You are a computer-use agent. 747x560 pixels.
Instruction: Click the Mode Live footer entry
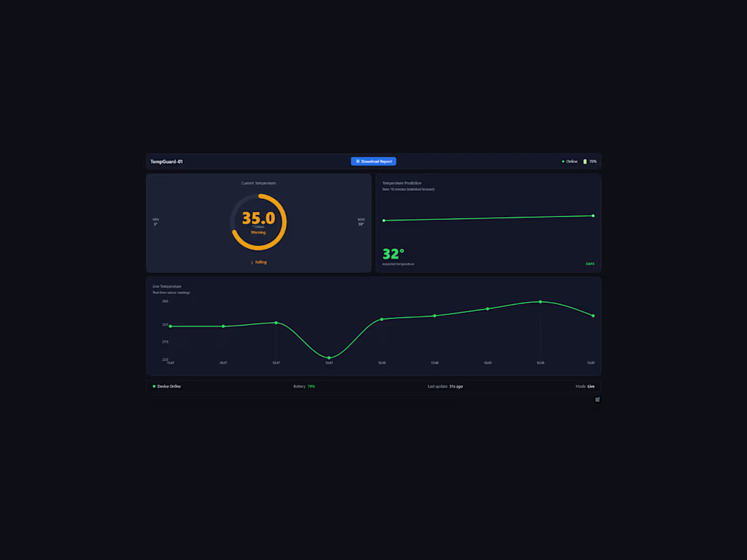click(585, 386)
